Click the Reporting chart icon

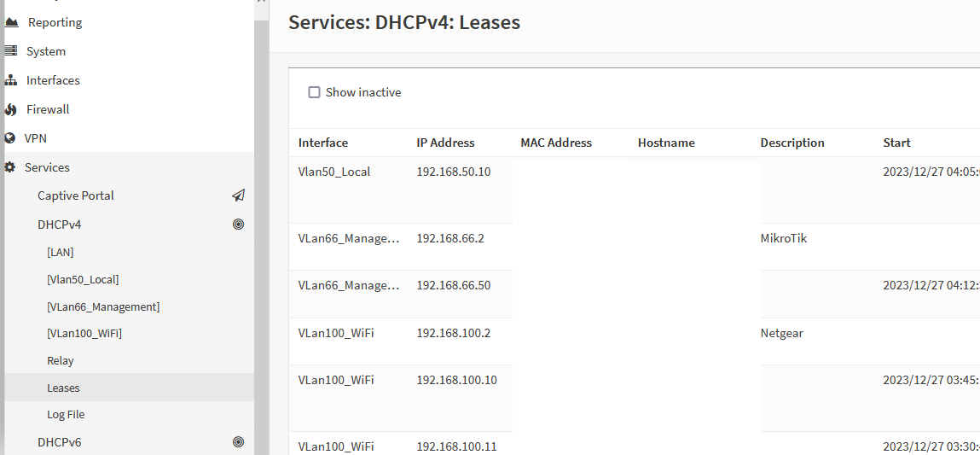[11, 22]
